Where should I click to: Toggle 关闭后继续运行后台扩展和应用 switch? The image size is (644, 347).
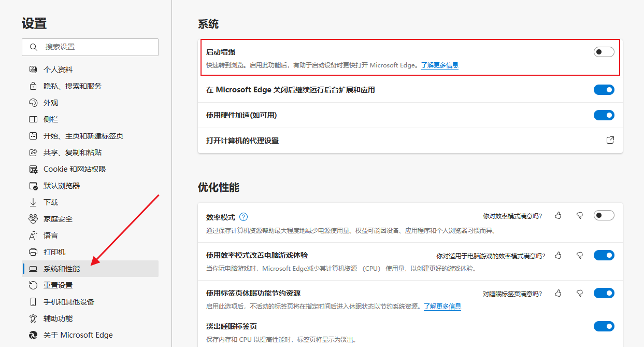click(x=604, y=90)
